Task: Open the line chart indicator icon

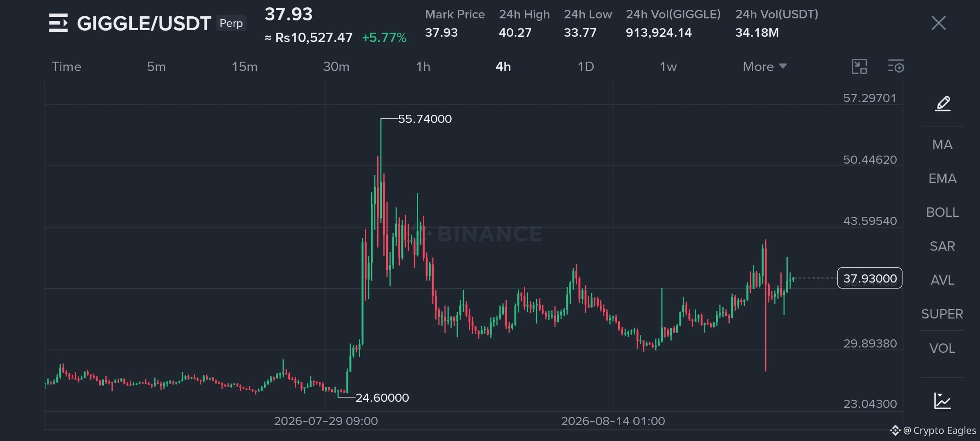Action: (x=942, y=401)
